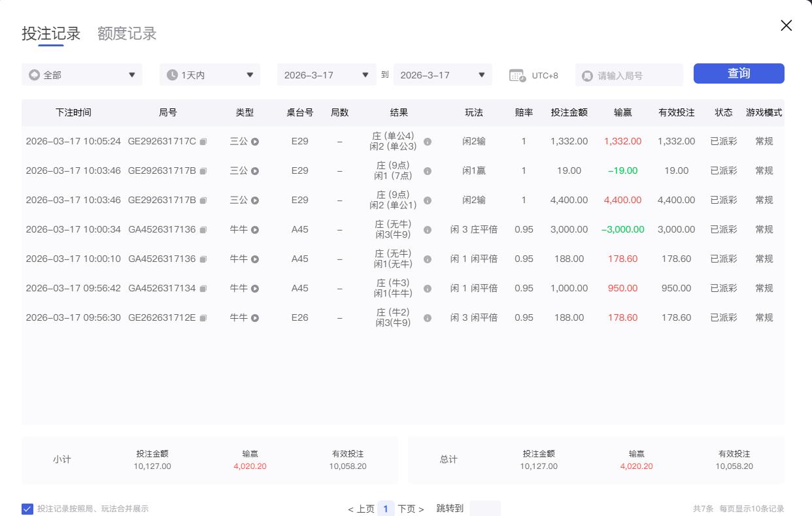Image resolution: width=812 pixels, height=516 pixels.
Task: Open calendar timezone icon beside UTC+8
Action: pyautogui.click(x=517, y=75)
